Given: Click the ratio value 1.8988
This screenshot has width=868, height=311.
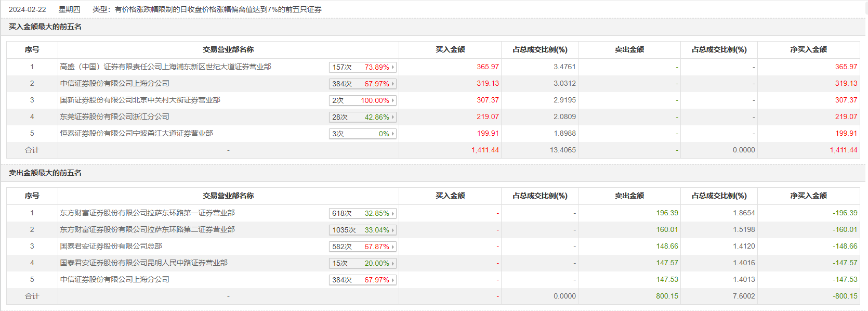Looking at the screenshot, I should point(564,133).
